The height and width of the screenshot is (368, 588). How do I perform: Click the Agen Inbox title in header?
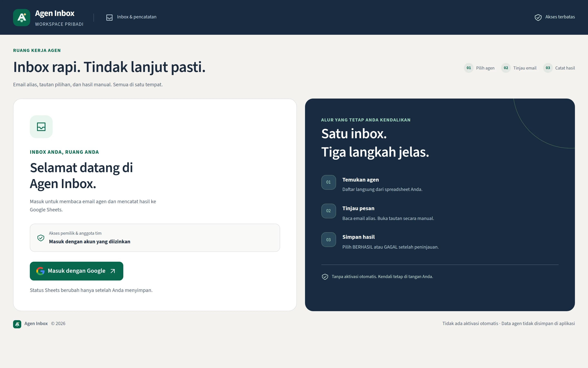coord(55,13)
